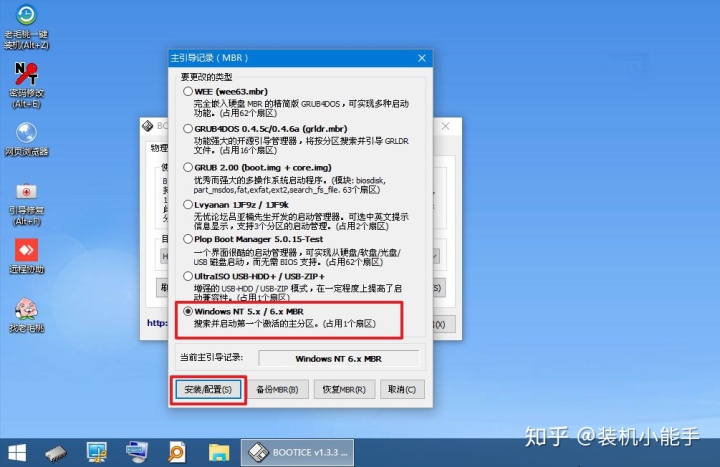Open the memory chip taskbar icon
The height and width of the screenshot is (467, 720).
[56, 453]
